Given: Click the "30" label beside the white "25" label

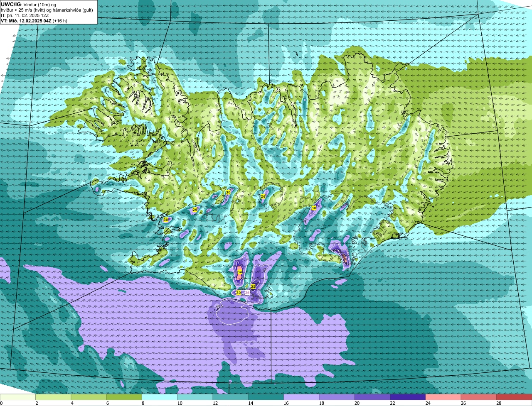Looking at the screenshot, I should (x=238, y=293).
